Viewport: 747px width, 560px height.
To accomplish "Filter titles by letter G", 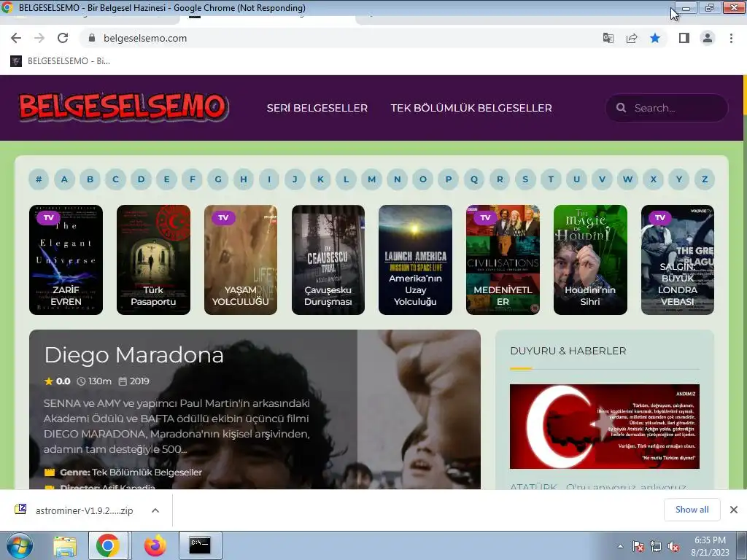I will (x=217, y=179).
